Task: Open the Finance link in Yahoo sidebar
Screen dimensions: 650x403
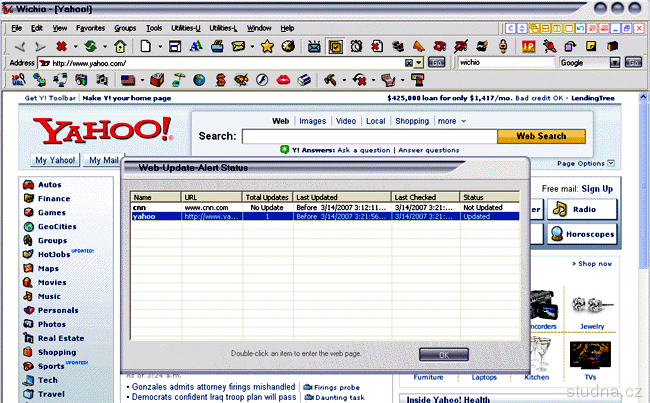Action: pos(54,199)
